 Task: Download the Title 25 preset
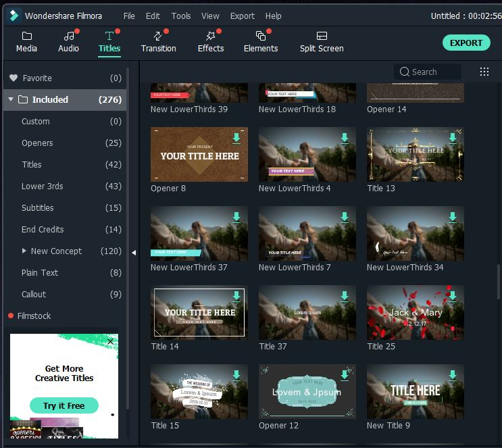453,296
